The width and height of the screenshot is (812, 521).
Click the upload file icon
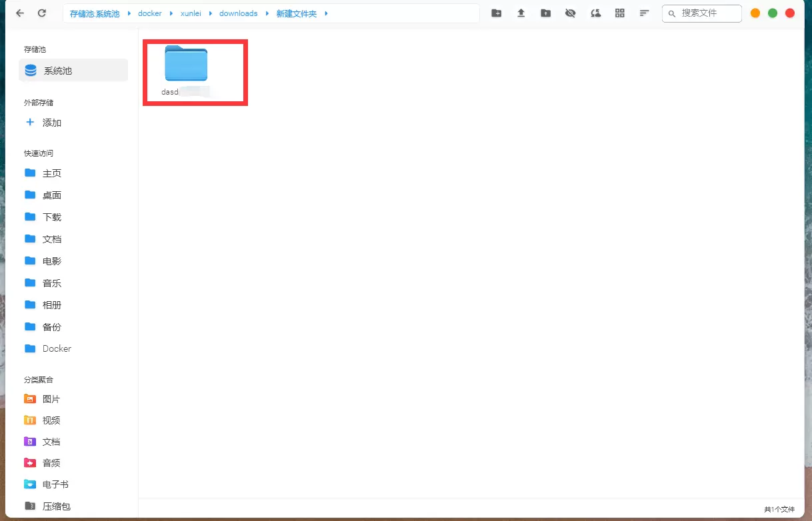pyautogui.click(x=521, y=13)
